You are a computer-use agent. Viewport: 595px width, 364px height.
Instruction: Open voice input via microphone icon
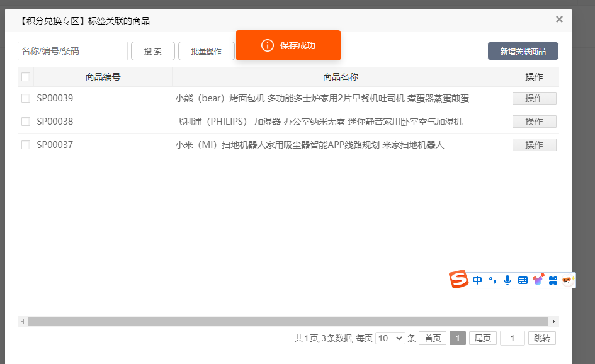[507, 280]
